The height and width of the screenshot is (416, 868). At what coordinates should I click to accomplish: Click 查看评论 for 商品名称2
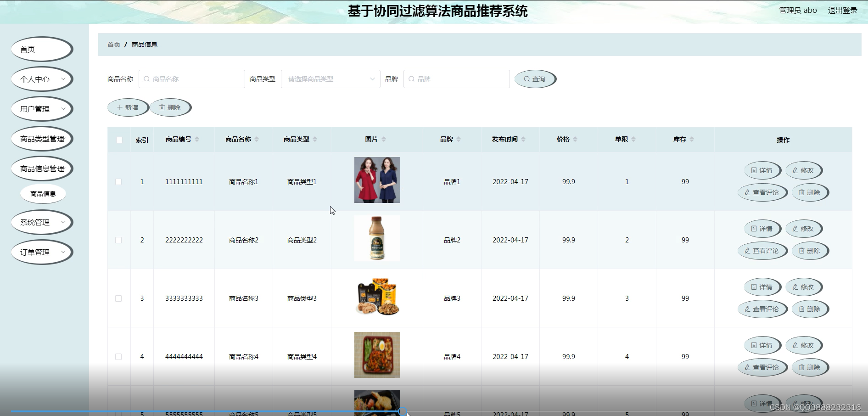click(762, 251)
